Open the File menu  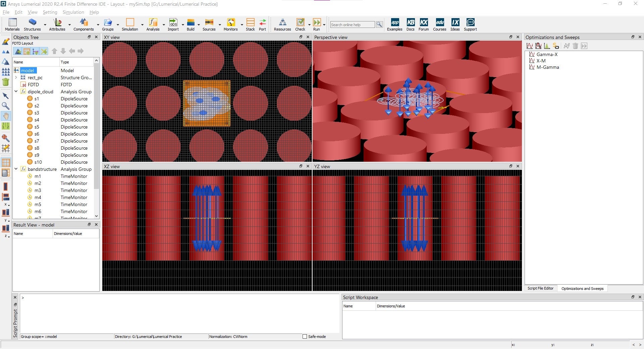(x=6, y=12)
